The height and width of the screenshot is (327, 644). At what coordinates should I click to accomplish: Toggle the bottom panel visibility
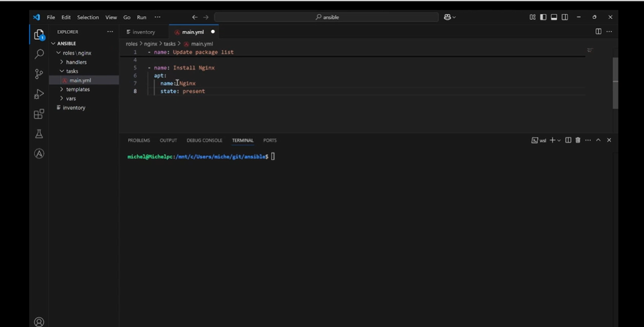pos(554,17)
